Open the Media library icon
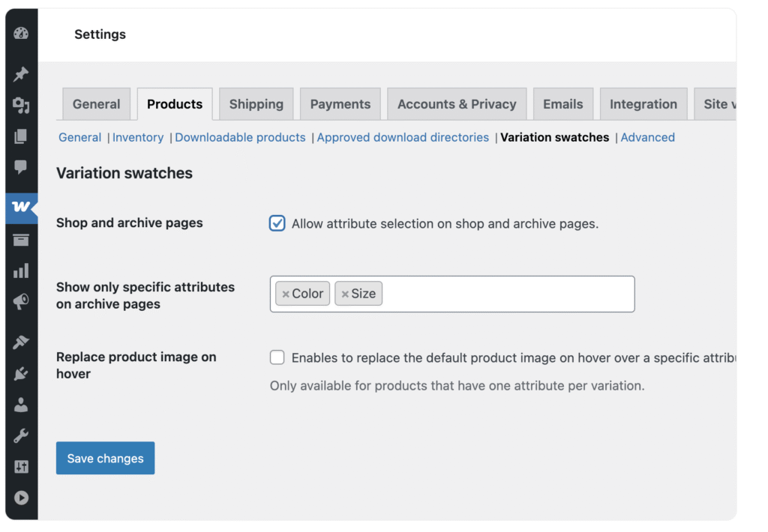768x532 pixels. coord(21,106)
